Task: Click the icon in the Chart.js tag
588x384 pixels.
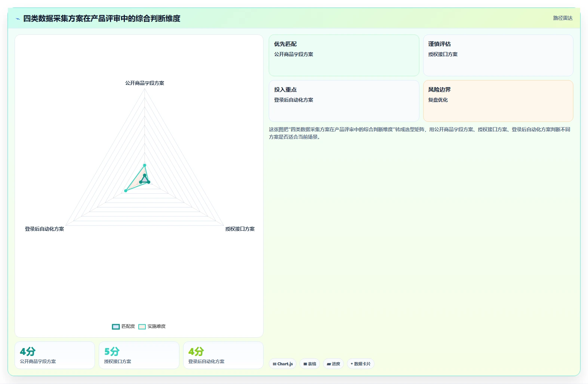Action: [274, 364]
